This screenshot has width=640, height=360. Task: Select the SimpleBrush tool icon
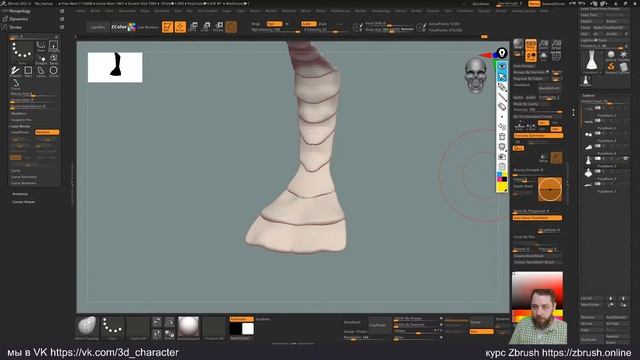(611, 67)
